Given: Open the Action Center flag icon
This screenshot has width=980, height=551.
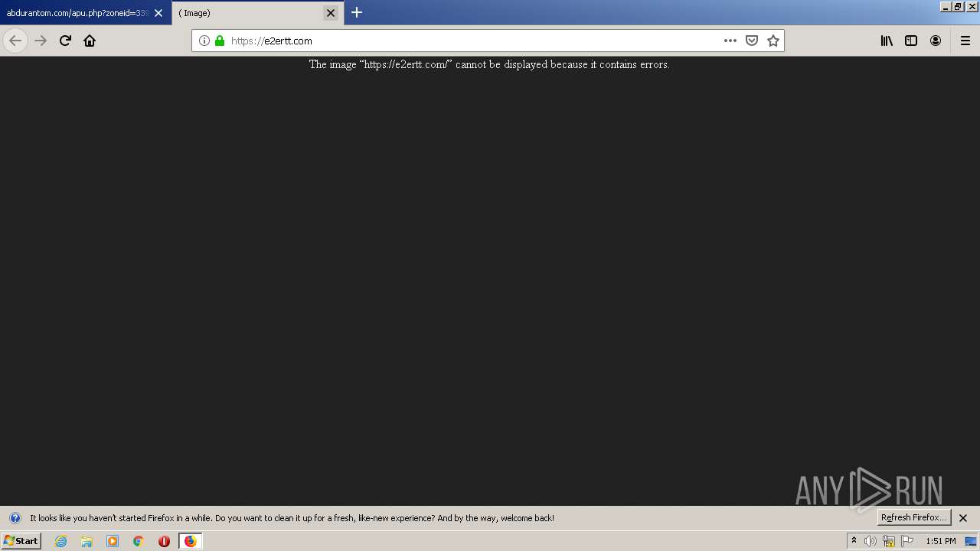Looking at the screenshot, I should point(907,541).
